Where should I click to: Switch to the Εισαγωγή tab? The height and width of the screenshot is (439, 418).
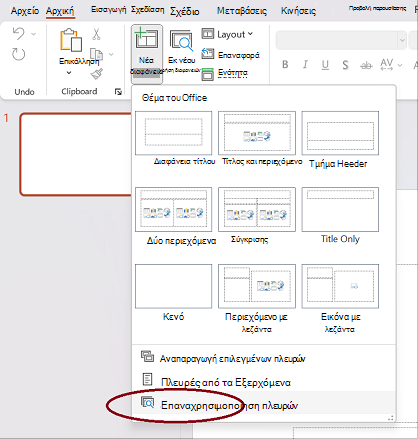[x=109, y=10]
